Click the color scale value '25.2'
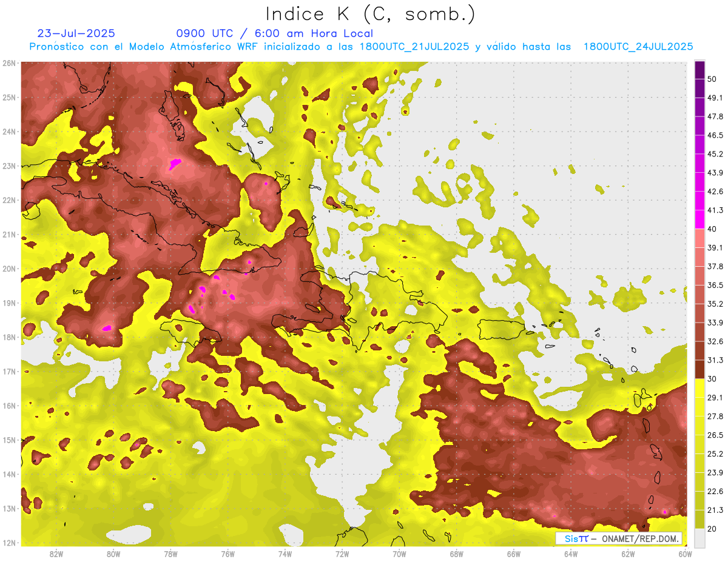This screenshot has width=728, height=562. [715, 454]
